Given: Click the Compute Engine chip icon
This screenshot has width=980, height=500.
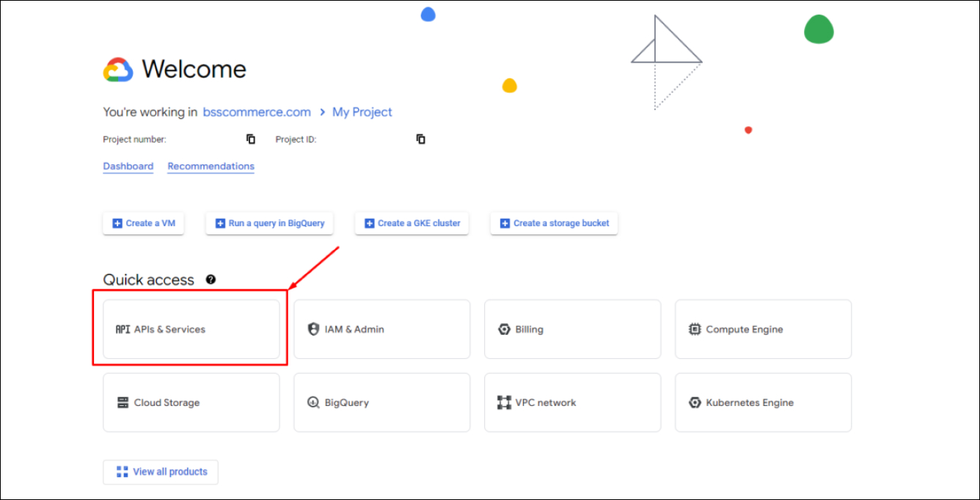Looking at the screenshot, I should click(695, 329).
